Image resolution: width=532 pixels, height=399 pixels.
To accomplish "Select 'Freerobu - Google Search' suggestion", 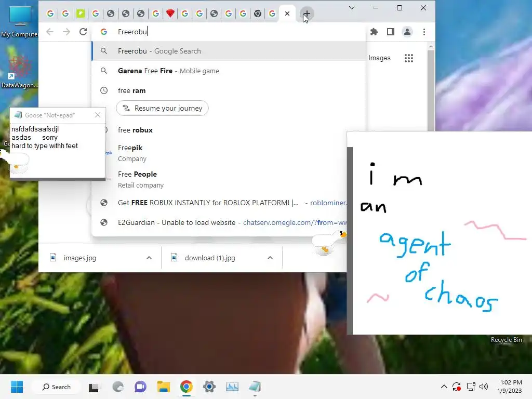I will coord(229,51).
